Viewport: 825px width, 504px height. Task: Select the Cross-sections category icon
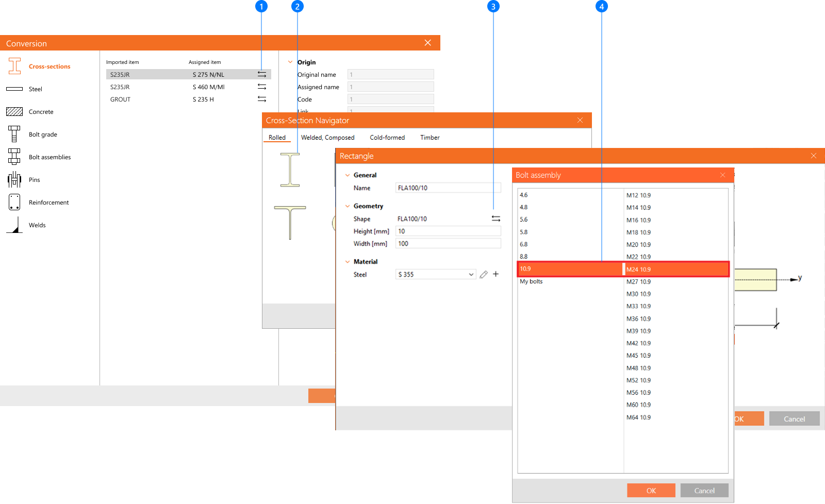tap(14, 66)
